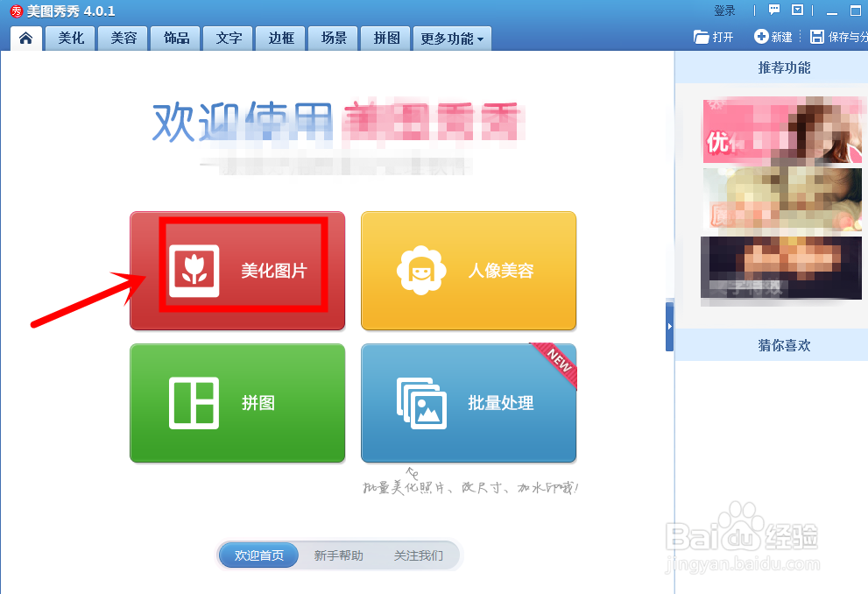This screenshot has width=868, height=594.
Task: Open the 美化 tab
Action: 70,39
